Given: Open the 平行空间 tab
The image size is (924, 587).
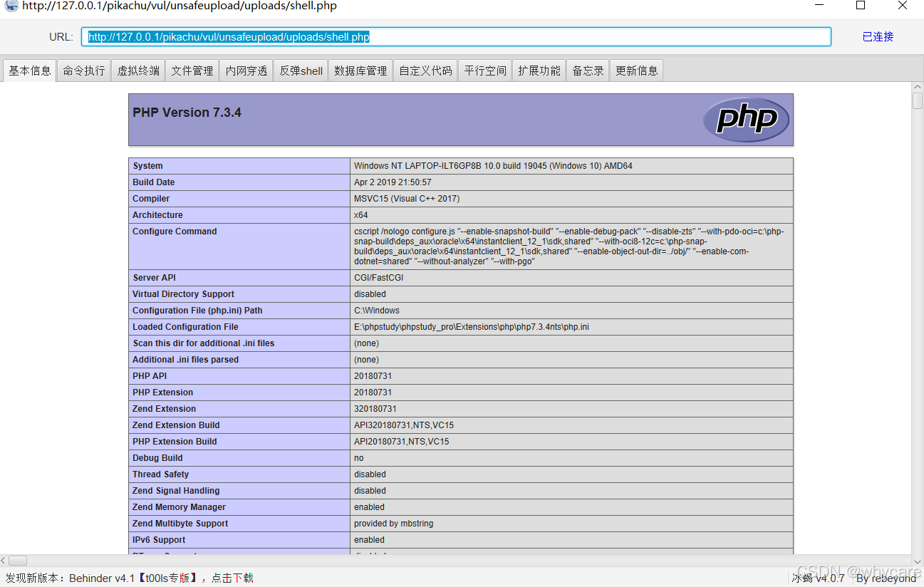Looking at the screenshot, I should click(485, 71).
